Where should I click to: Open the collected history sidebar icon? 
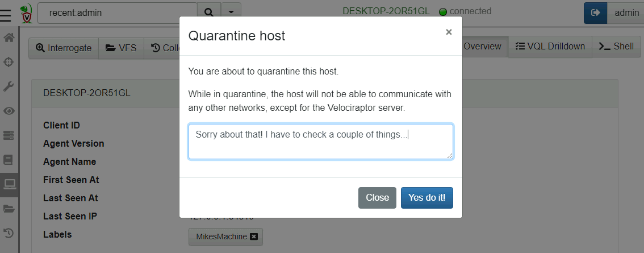click(x=9, y=233)
